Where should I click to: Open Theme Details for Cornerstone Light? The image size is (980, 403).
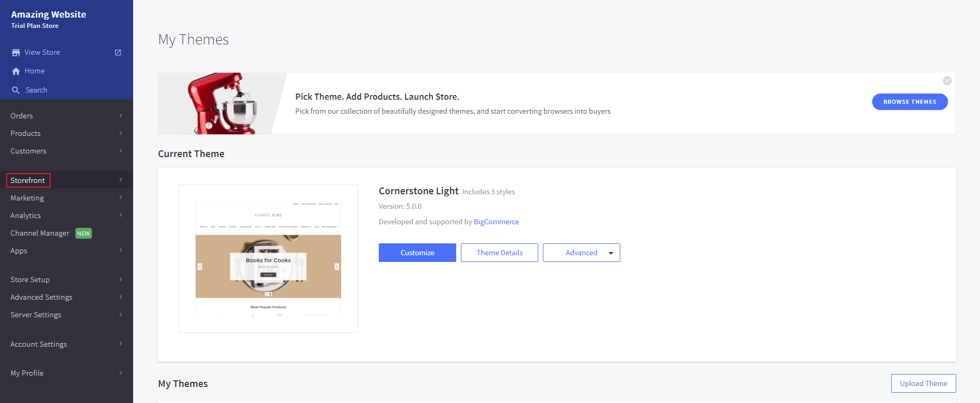[x=499, y=253]
